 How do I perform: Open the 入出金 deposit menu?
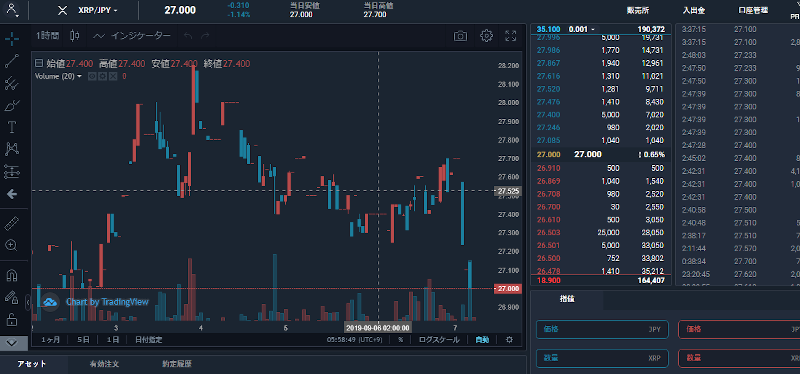point(695,10)
